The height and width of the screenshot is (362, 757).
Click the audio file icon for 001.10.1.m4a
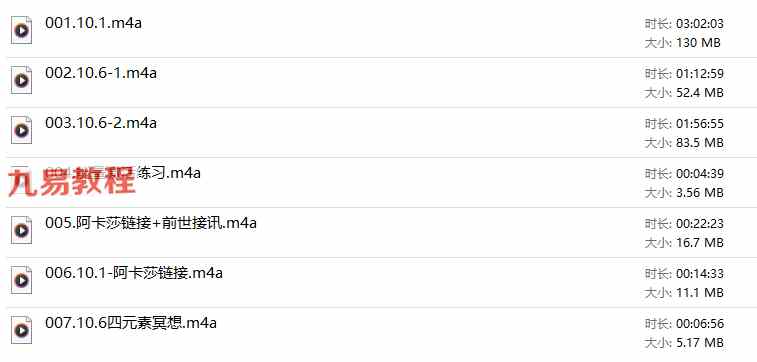[21, 30]
